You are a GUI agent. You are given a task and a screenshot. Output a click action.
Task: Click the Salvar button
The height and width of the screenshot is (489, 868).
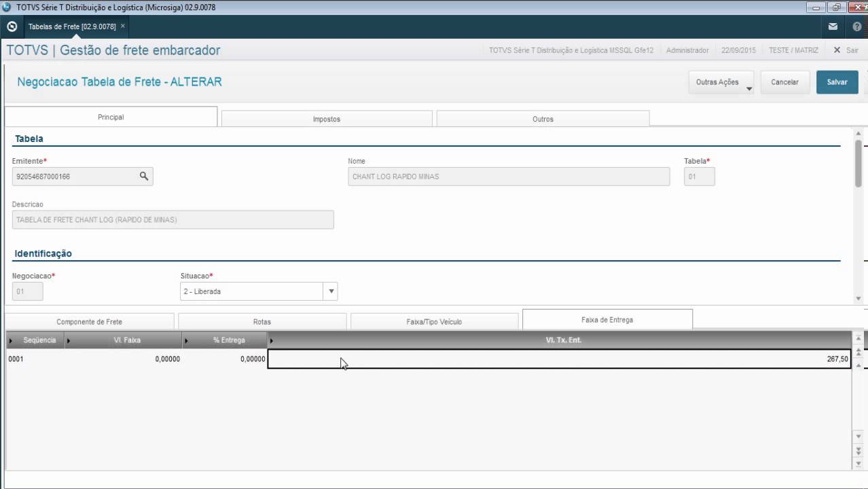click(837, 82)
